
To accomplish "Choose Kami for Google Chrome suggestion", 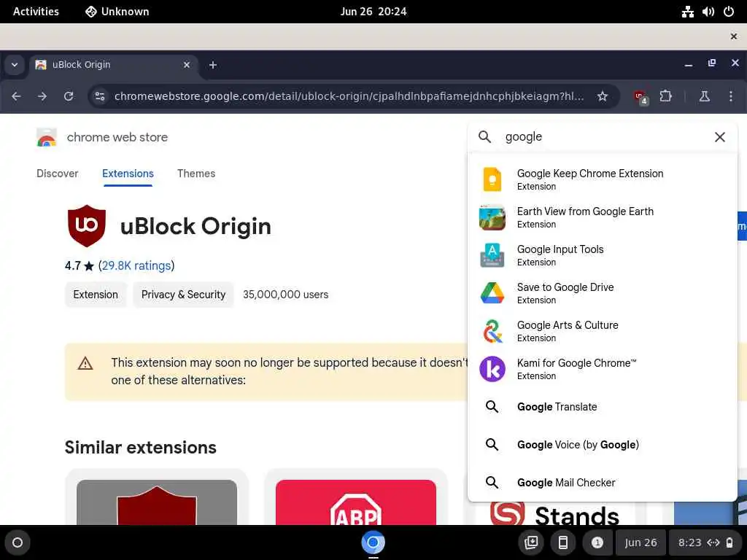I will [603, 369].
